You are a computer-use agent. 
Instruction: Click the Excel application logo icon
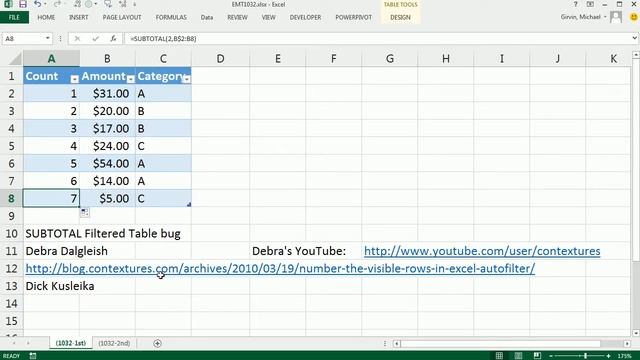pos(8,4)
